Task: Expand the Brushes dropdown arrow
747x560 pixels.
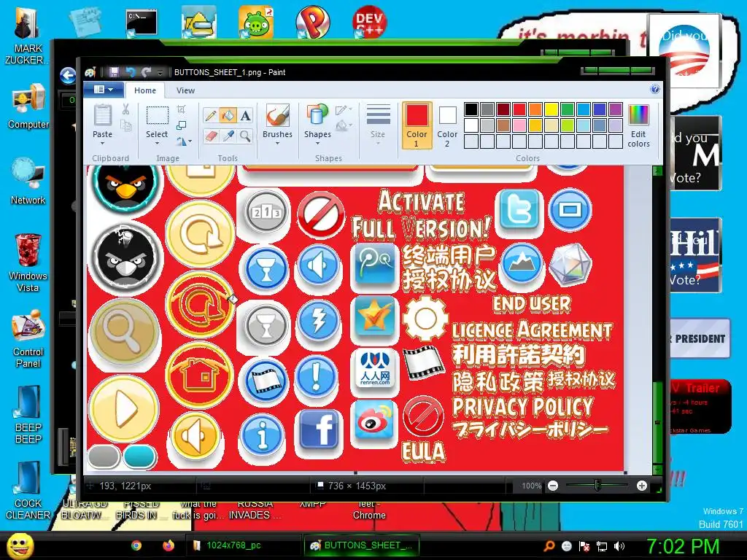Action: (x=277, y=144)
